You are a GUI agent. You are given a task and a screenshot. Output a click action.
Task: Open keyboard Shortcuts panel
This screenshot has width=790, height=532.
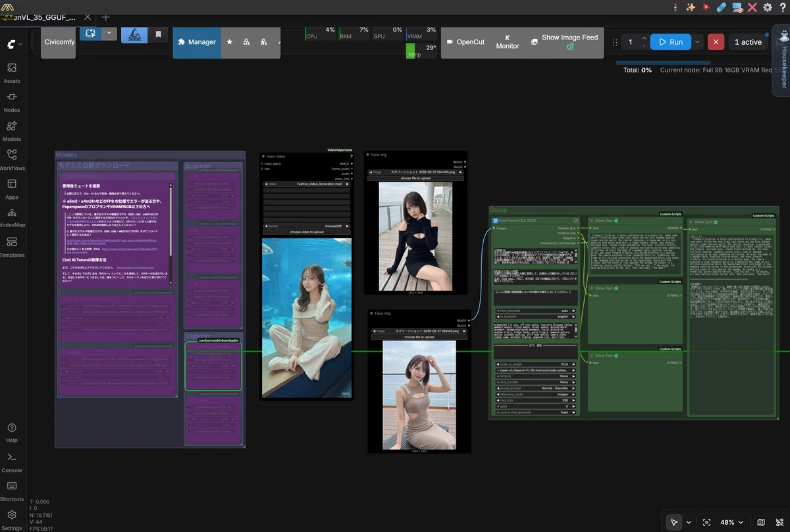(12, 491)
